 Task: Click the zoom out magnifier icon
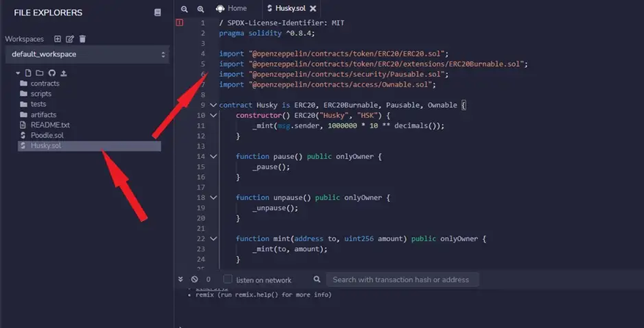pos(184,9)
